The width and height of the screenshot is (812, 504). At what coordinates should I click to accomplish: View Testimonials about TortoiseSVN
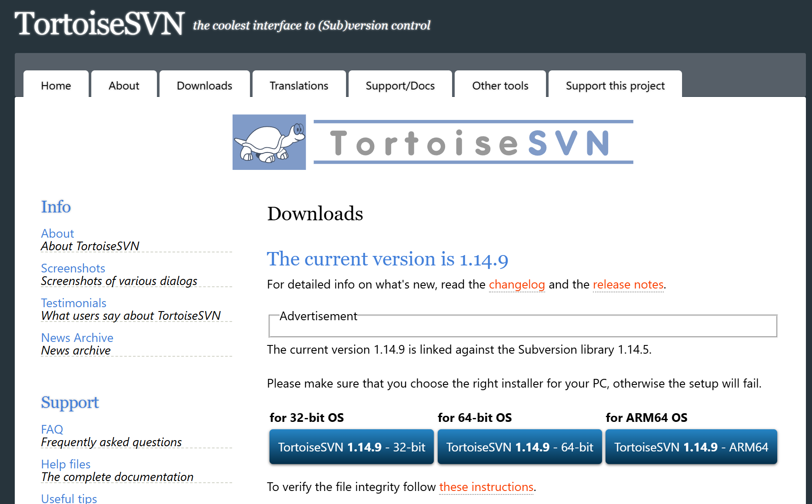click(x=73, y=303)
